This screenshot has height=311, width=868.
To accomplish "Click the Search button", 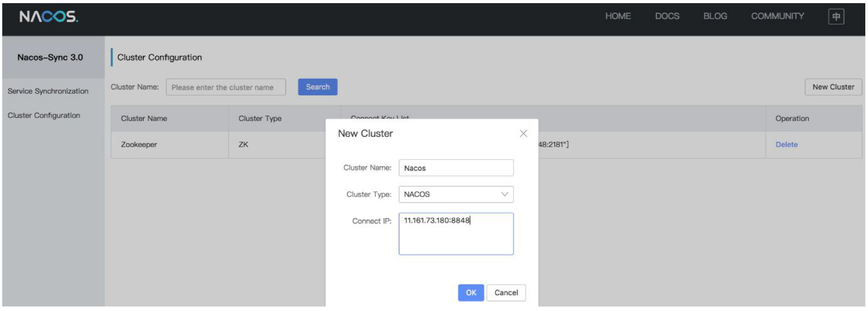I will [318, 87].
